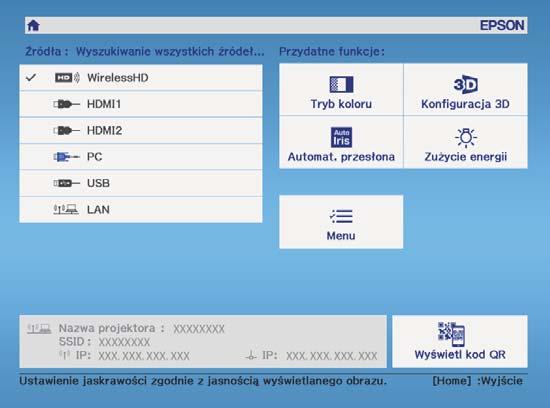The width and height of the screenshot is (550, 408).
Task: Click the Nazwa projektora value XXXXXXXX
Action: pyautogui.click(x=199, y=329)
